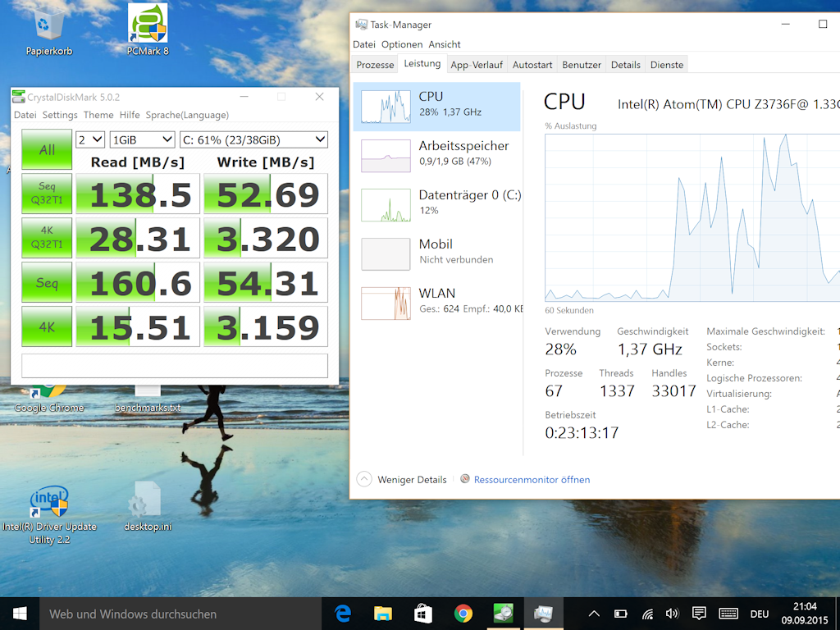Open the Settings menu in CrystalDiskMark
Viewport: 840px width, 630px height.
pyautogui.click(x=60, y=115)
